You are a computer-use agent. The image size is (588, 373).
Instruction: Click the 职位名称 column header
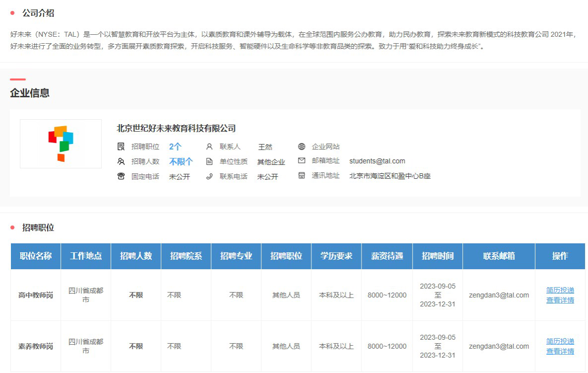(x=36, y=256)
